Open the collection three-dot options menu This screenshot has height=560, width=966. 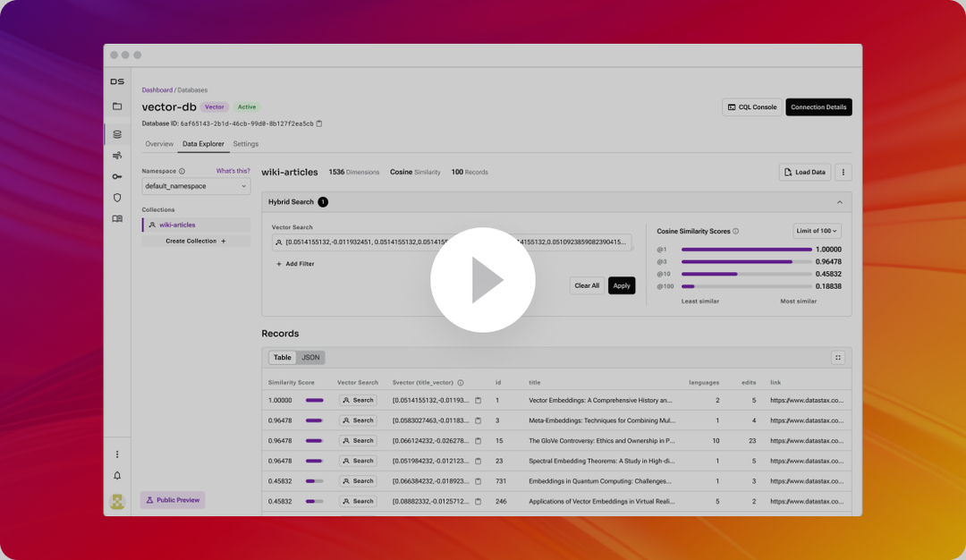pos(843,173)
